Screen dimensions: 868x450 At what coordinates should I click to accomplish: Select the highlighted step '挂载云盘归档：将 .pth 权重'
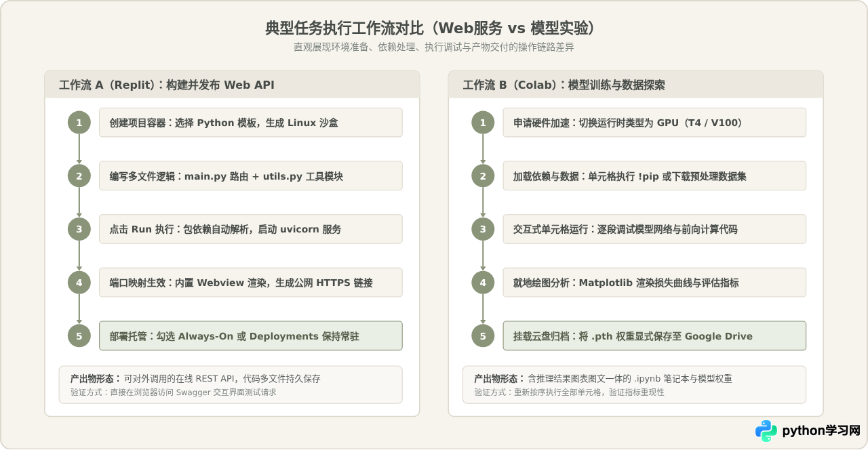click(654, 335)
